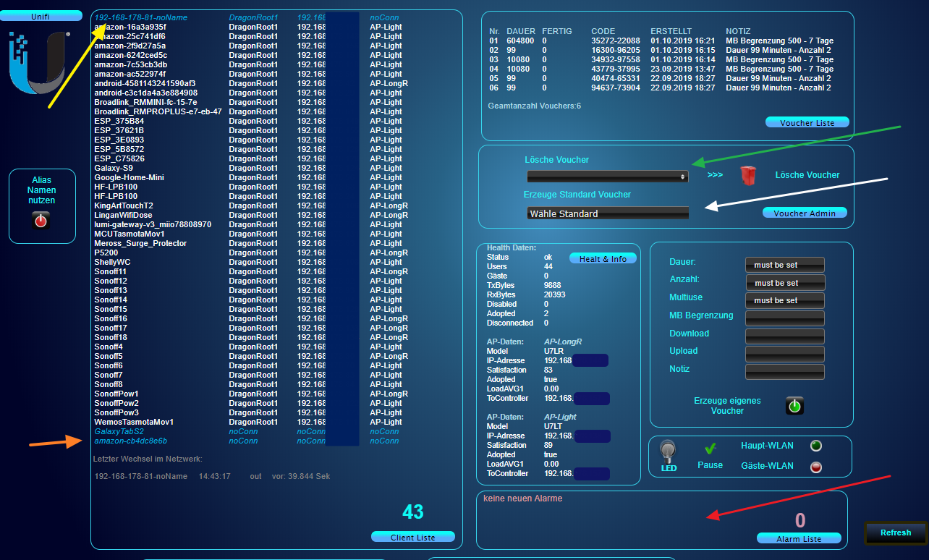Select client WemosTasmotaMov1

tap(134, 422)
